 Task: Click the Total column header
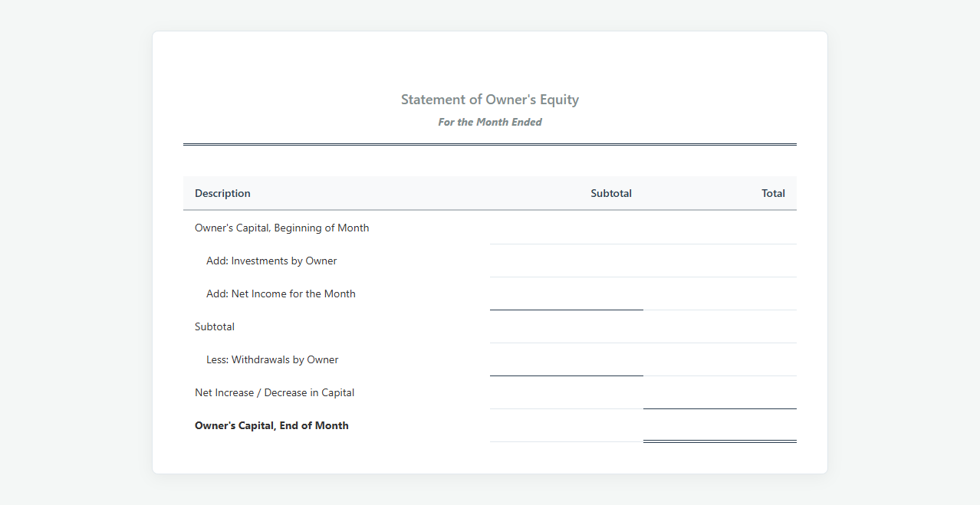tap(773, 193)
